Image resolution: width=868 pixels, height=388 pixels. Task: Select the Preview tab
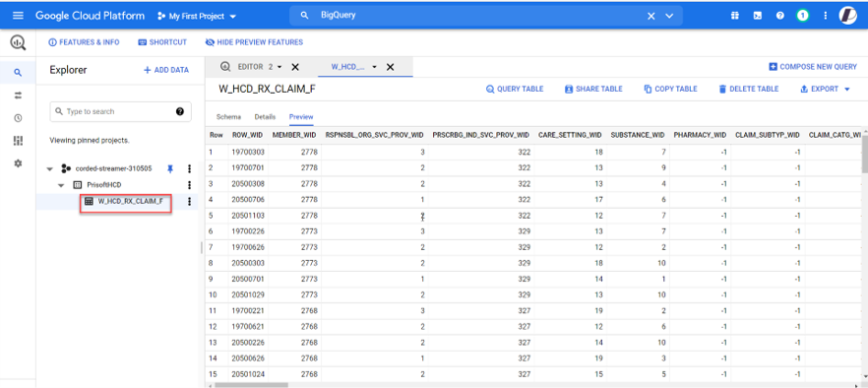[301, 117]
